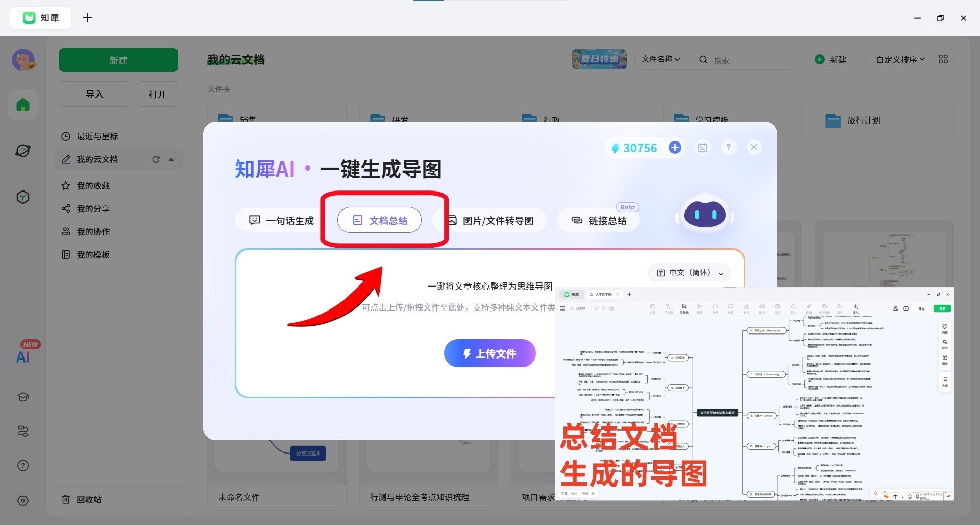This screenshot has height=525, width=980.
Task: Click the search magnifier icon
Action: tap(703, 60)
